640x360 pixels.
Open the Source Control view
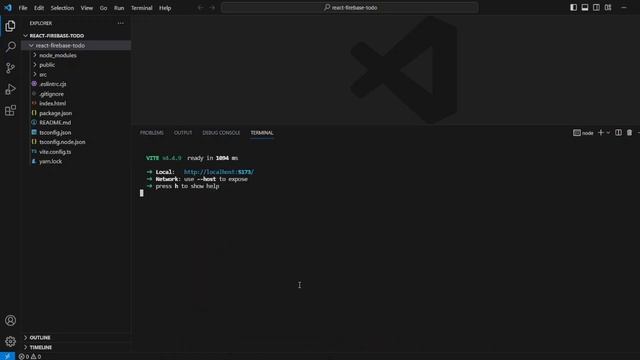pos(10,68)
